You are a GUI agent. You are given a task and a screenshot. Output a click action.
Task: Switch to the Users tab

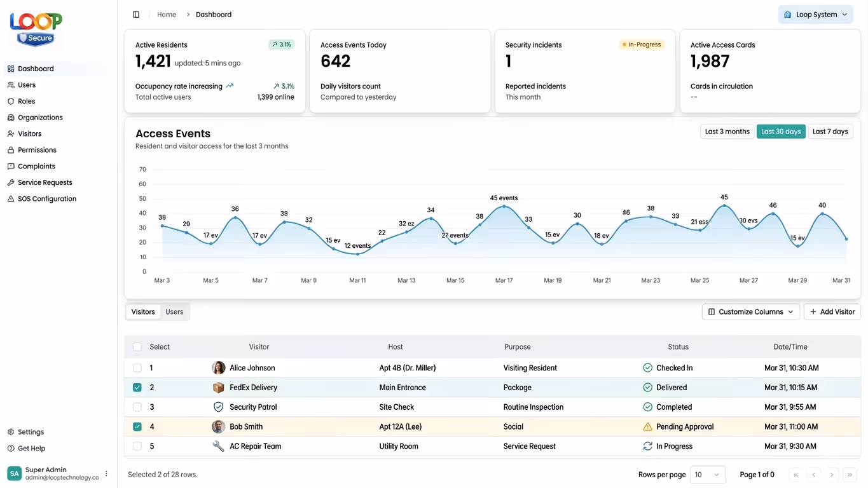pyautogui.click(x=174, y=312)
